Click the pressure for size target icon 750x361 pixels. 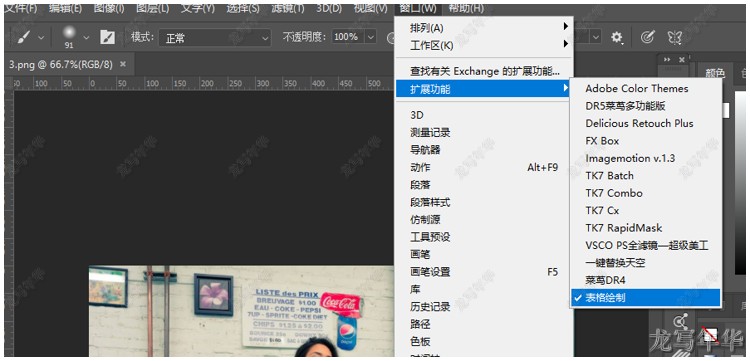(x=647, y=37)
